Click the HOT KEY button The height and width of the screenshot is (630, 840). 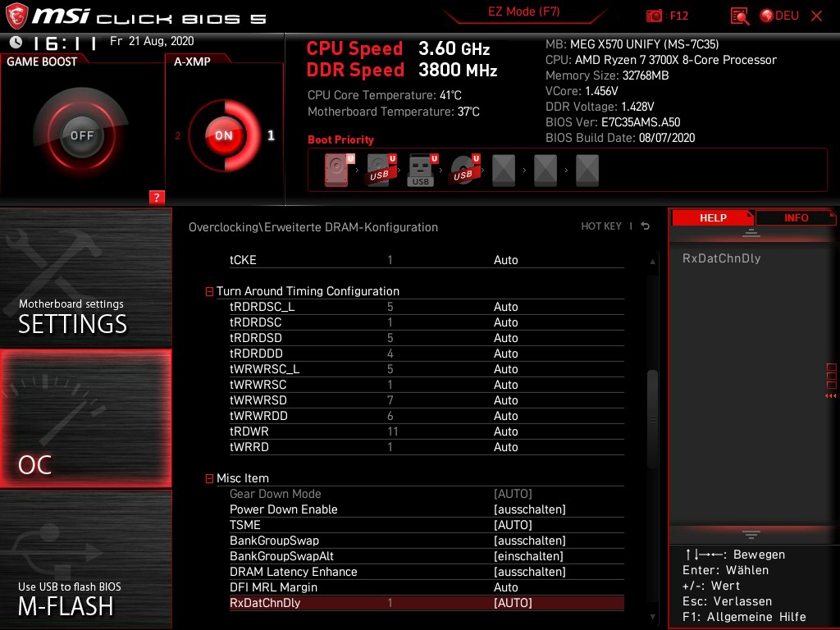tap(601, 226)
